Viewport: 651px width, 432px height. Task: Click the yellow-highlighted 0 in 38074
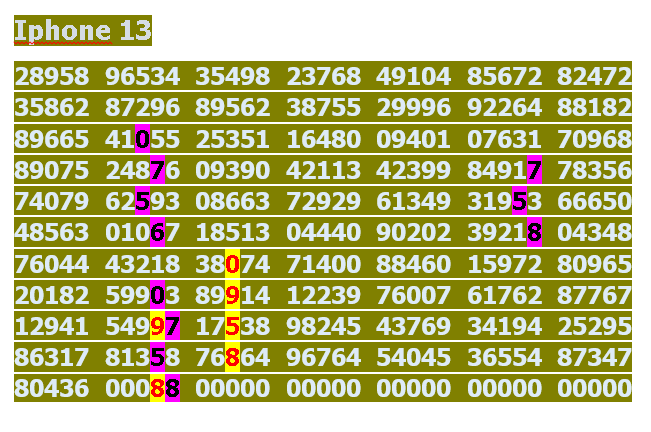pyautogui.click(x=232, y=264)
